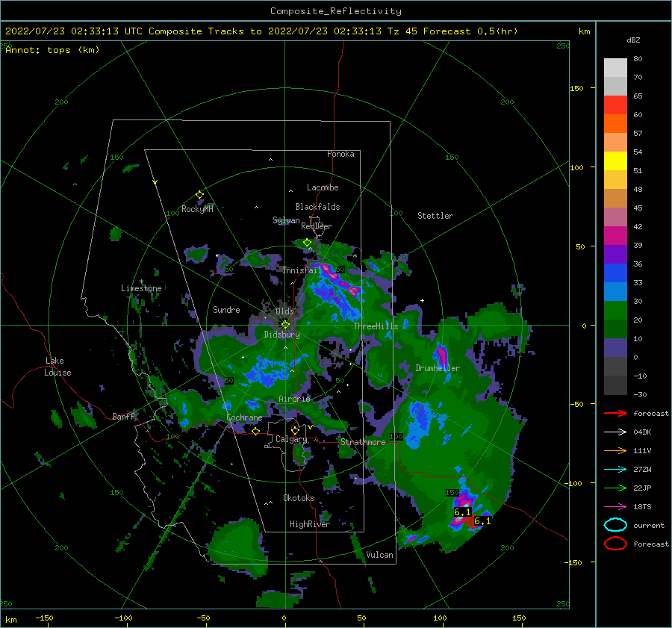The width and height of the screenshot is (672, 628).
Task: Click the -30 dBZ legend value
Action: (641, 395)
